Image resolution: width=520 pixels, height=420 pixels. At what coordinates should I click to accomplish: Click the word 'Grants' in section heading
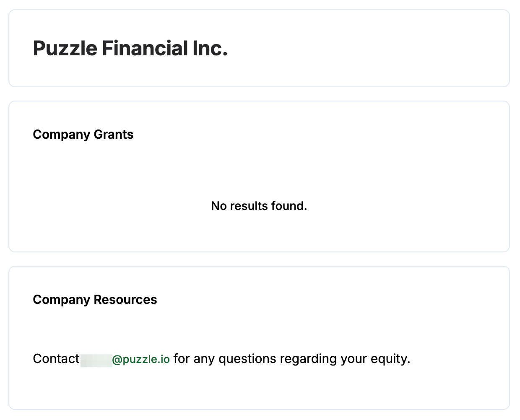click(x=114, y=135)
